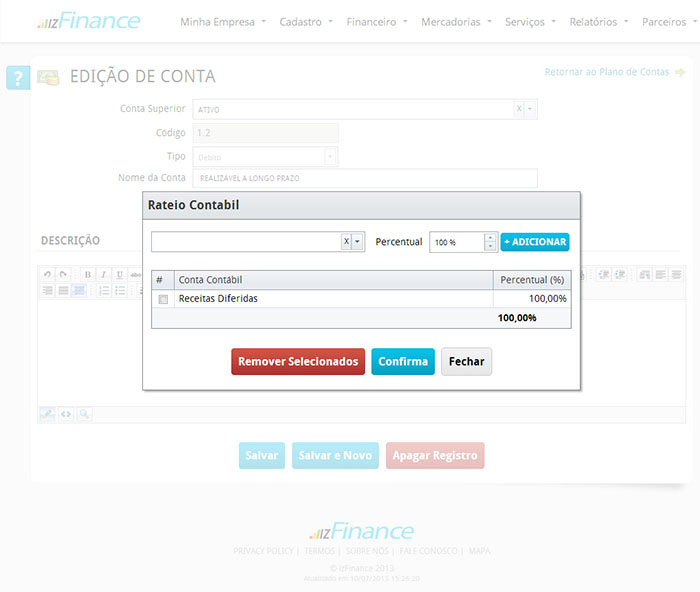Insert numbered list in the editor
700x592 pixels.
104,291
